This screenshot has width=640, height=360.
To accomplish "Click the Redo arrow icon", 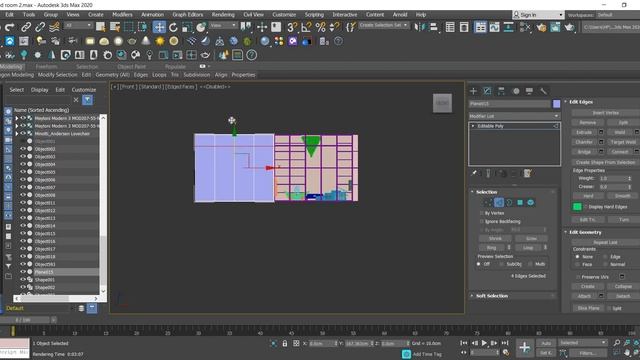I will point(9,27).
